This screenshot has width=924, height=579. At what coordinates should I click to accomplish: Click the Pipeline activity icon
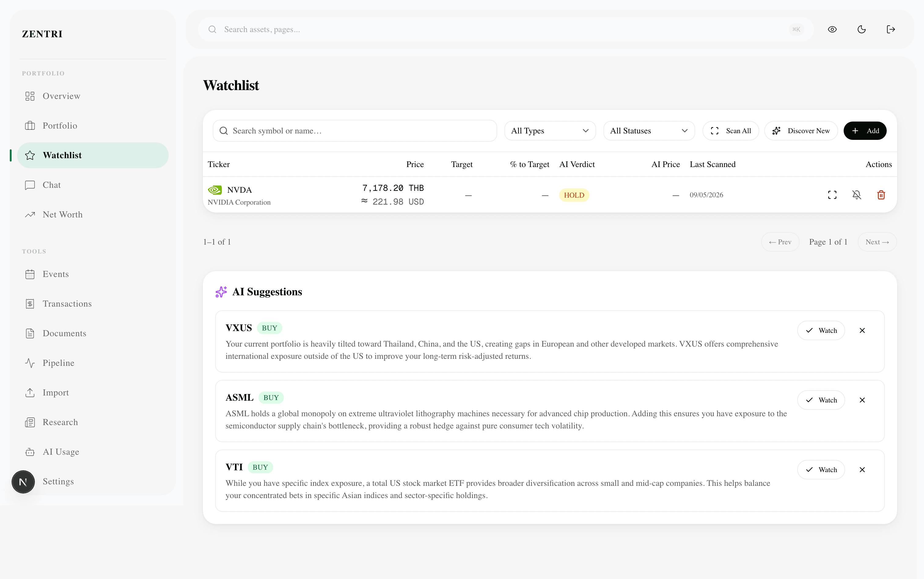pos(30,363)
